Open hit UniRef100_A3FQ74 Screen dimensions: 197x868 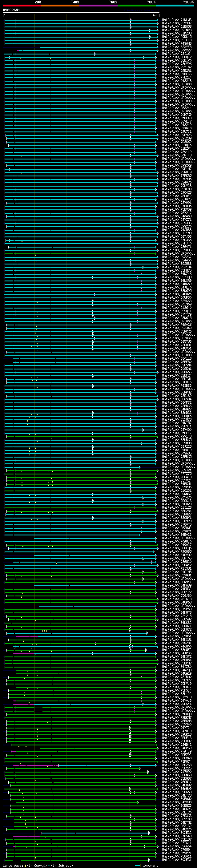coord(177,761)
